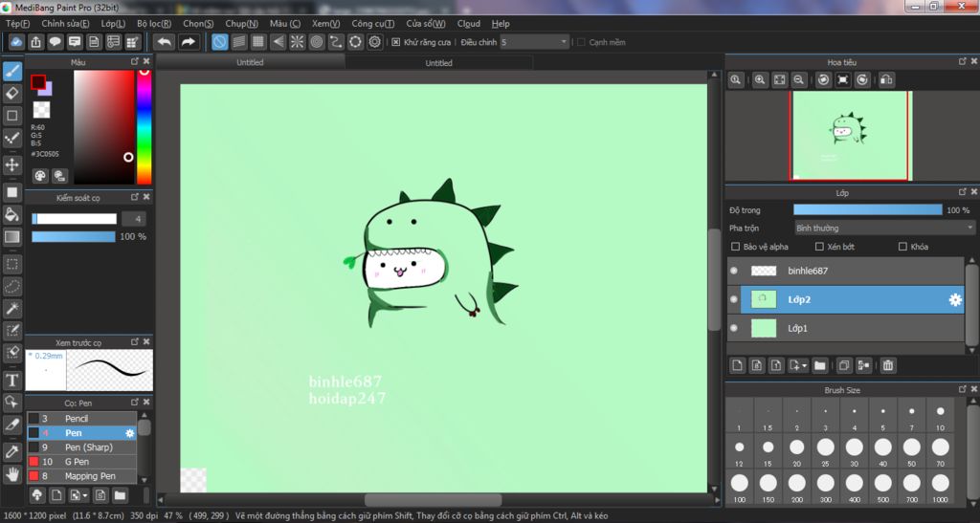Viewport: 980px width, 523px height.
Task: Select the Text tool
Action: (11, 380)
